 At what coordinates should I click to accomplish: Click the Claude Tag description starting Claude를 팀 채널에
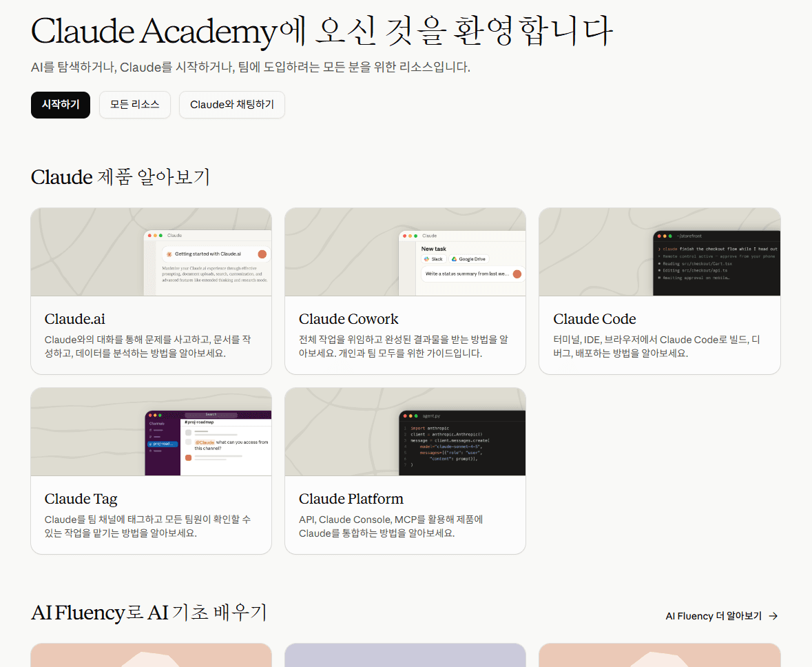[147, 526]
